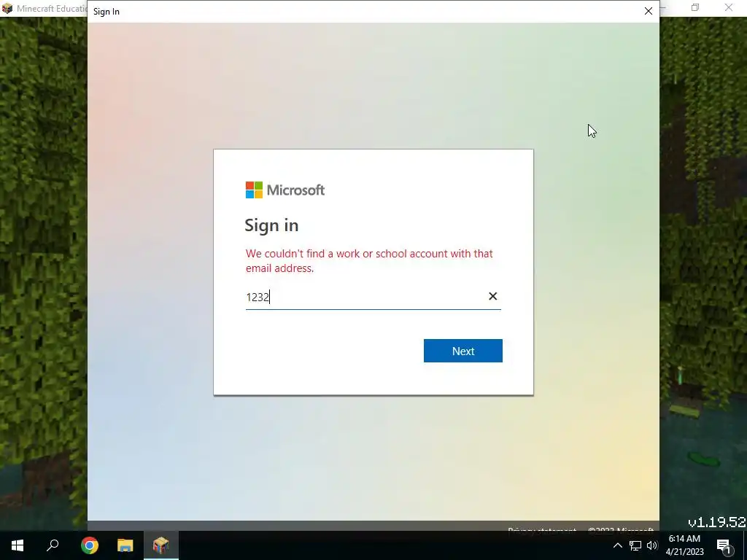Open File Explorer from taskbar
The image size is (747, 560).
[125, 545]
